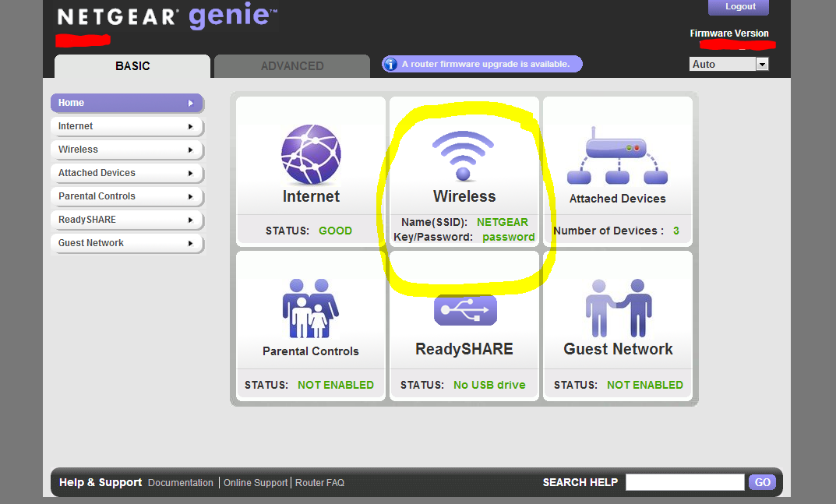
Task: Open the Internet sidebar menu item
Action: pyautogui.click(x=127, y=126)
